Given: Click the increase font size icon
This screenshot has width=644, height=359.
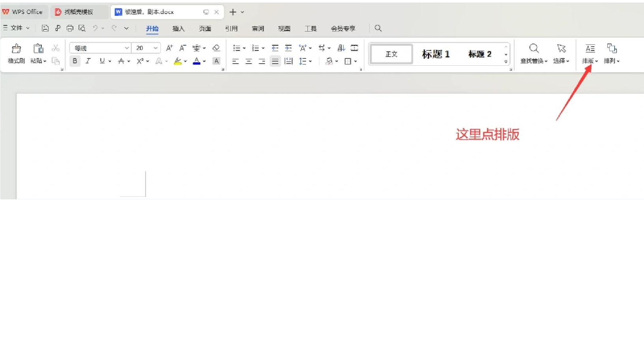Looking at the screenshot, I should 169,48.
